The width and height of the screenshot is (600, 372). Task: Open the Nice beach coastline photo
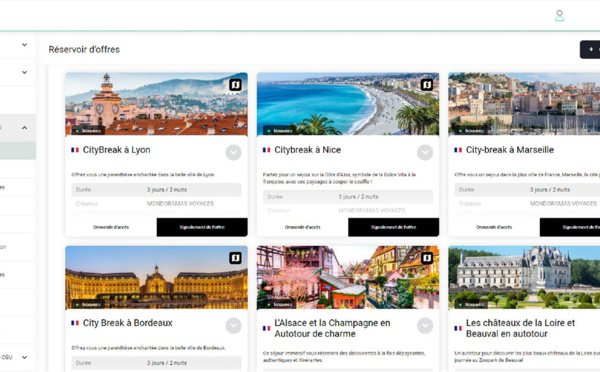[x=348, y=104]
